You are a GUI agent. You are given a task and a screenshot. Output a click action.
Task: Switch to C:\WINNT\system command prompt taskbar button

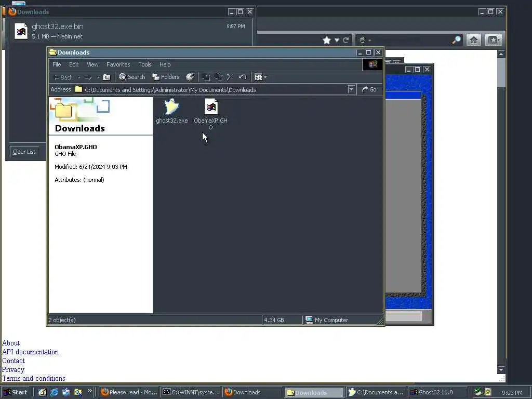[x=191, y=392]
